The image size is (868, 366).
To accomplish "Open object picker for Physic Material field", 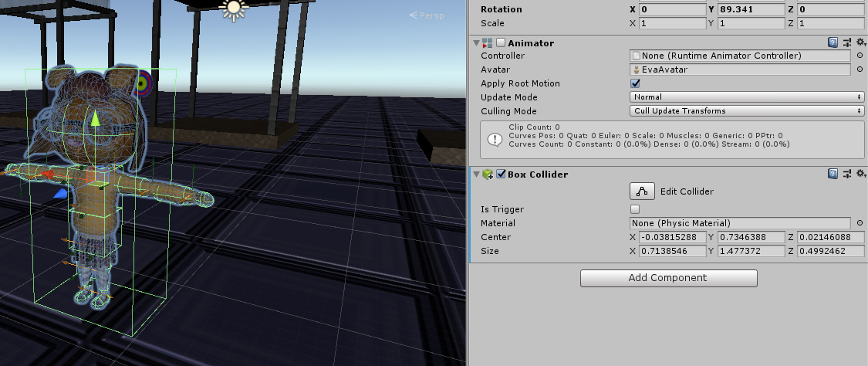I will coord(860,223).
